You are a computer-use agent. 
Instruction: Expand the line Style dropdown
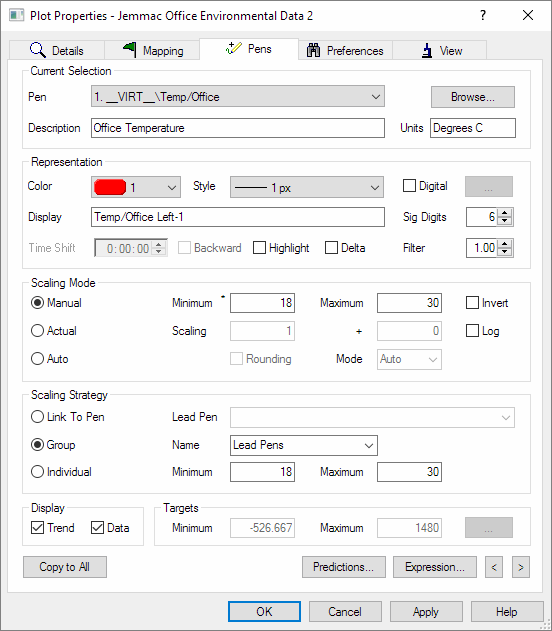307,187
